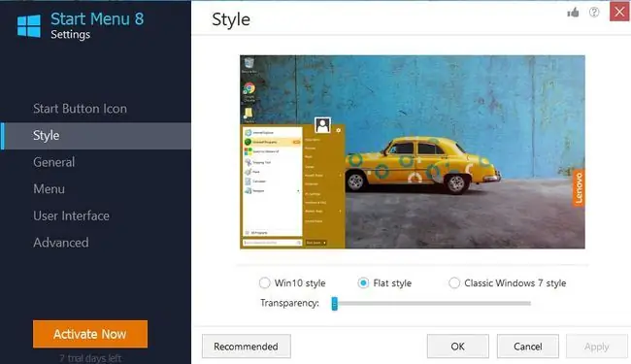This screenshot has height=364, width=631.
Task: Select the Win10 style radio button
Action: (264, 282)
